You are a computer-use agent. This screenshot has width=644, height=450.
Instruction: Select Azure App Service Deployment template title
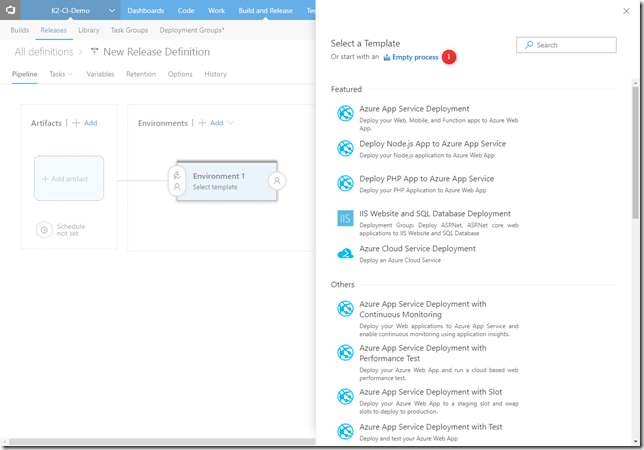pyautogui.click(x=414, y=109)
